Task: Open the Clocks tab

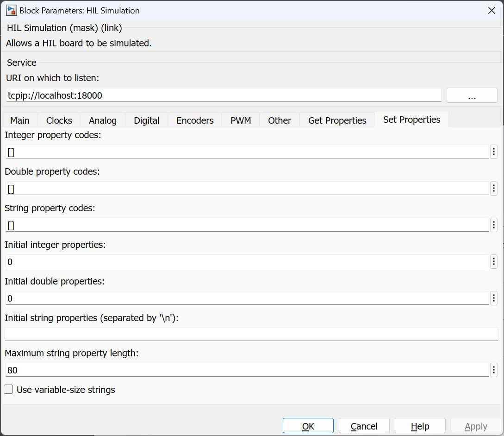Action: coord(59,120)
